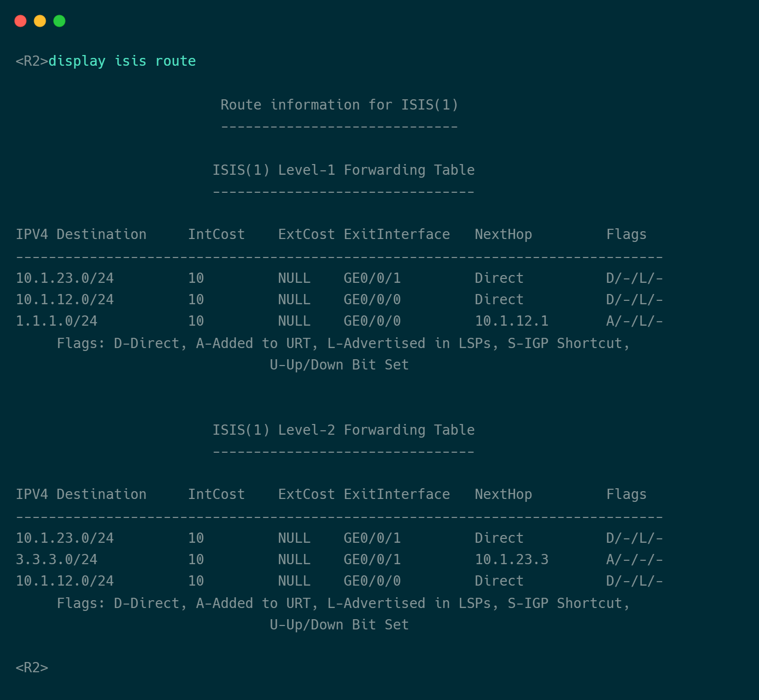Click the "display isis route" command text
Viewport: 759px width, 700px height.
coord(122,61)
